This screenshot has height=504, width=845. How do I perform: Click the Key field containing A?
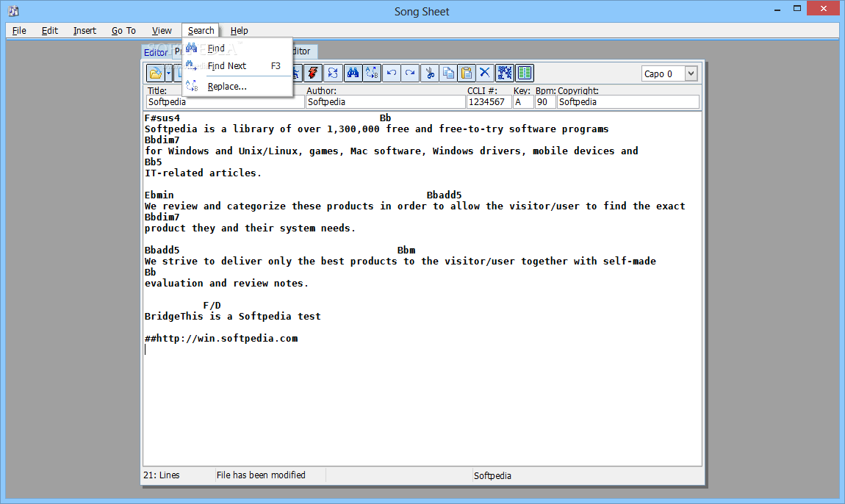tap(522, 102)
